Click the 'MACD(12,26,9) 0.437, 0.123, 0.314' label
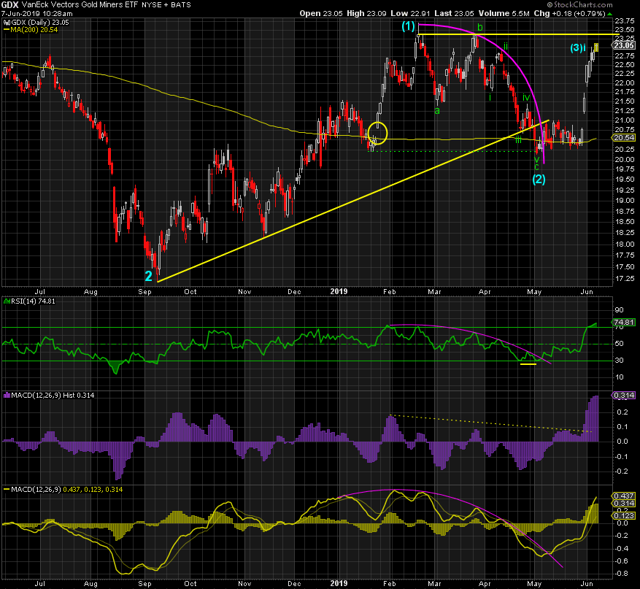Viewport: 640px width, 589px height. pos(63,489)
